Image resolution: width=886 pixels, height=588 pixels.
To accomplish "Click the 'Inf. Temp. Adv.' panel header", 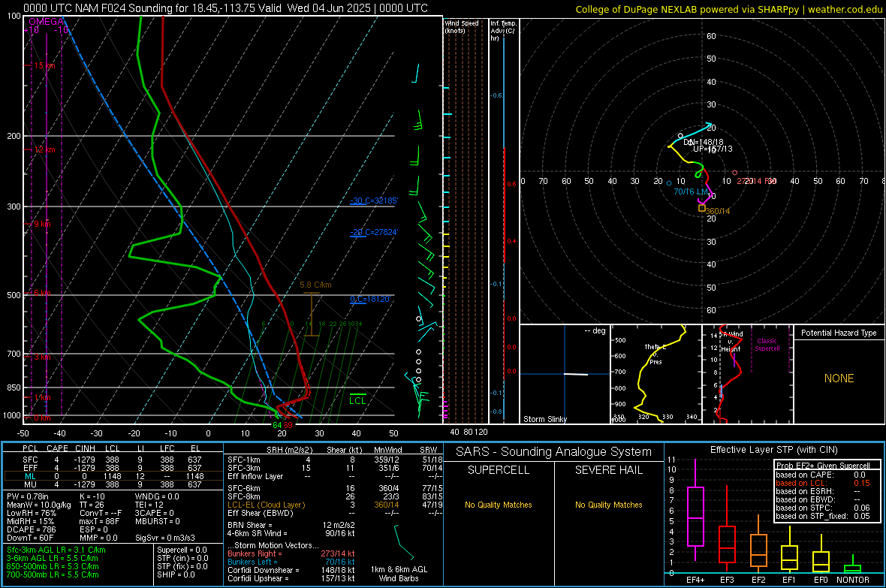I will pos(503,30).
